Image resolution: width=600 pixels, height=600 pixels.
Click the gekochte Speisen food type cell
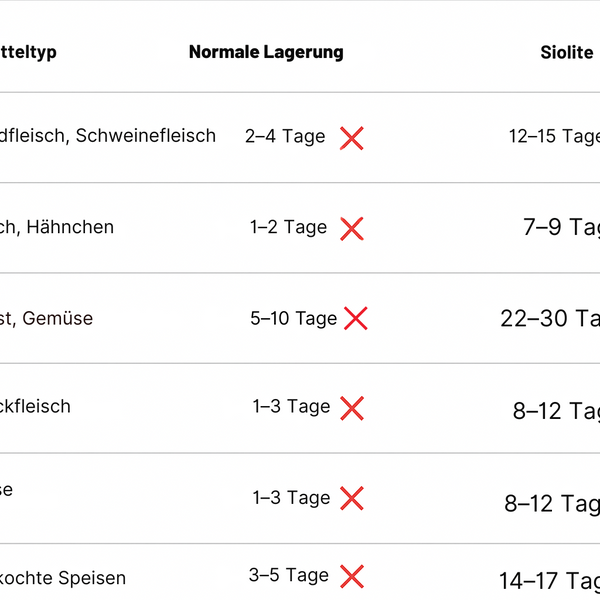click(63, 578)
